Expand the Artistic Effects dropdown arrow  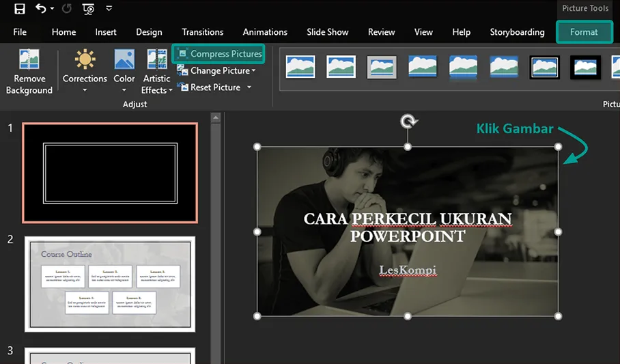[171, 91]
